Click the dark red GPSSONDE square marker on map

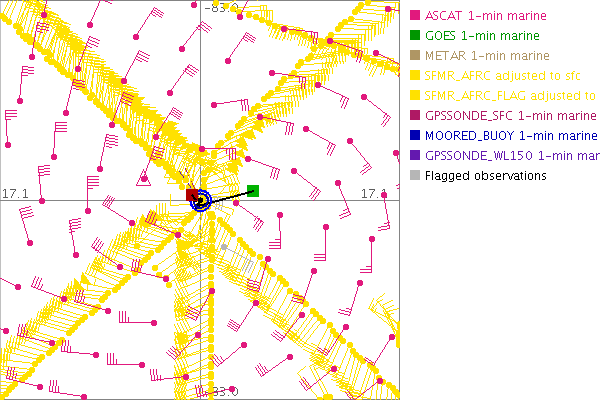[191, 194]
